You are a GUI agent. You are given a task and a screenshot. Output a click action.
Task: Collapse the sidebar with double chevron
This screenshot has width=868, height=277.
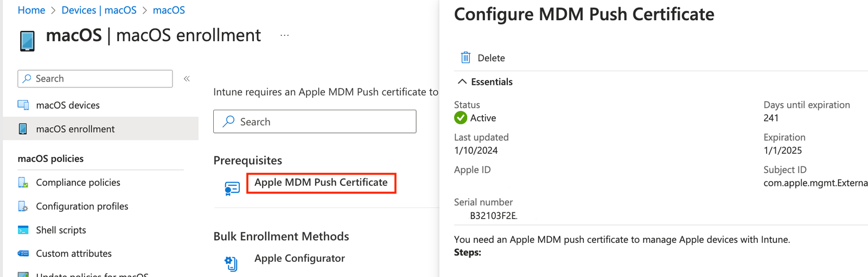(x=187, y=79)
